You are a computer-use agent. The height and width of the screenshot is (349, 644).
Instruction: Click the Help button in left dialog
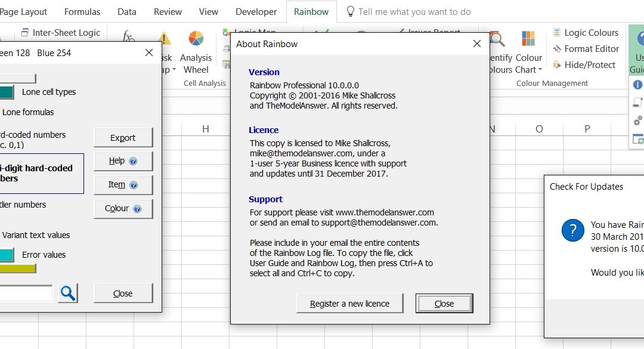pyautogui.click(x=123, y=161)
